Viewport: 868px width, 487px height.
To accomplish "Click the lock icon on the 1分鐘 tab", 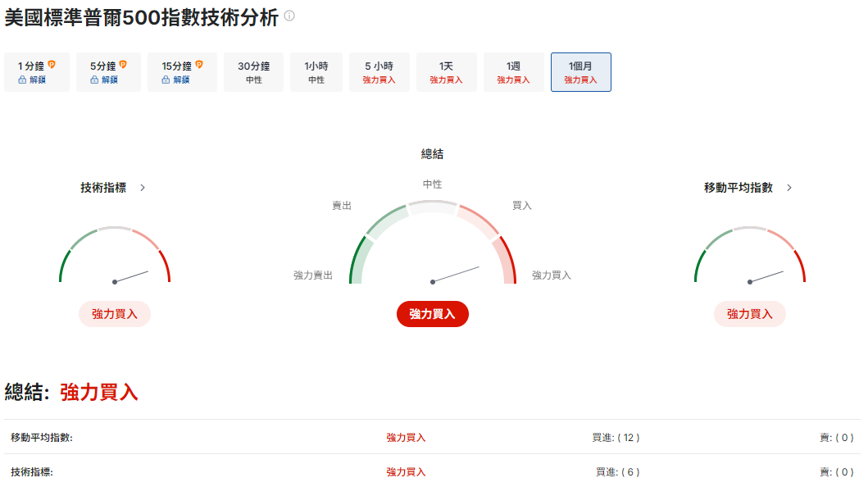I will [22, 80].
